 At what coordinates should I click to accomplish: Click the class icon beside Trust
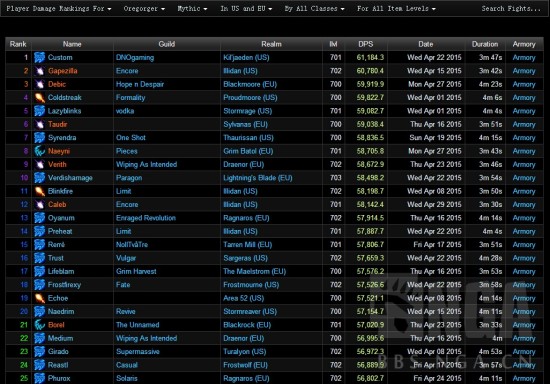40,258
